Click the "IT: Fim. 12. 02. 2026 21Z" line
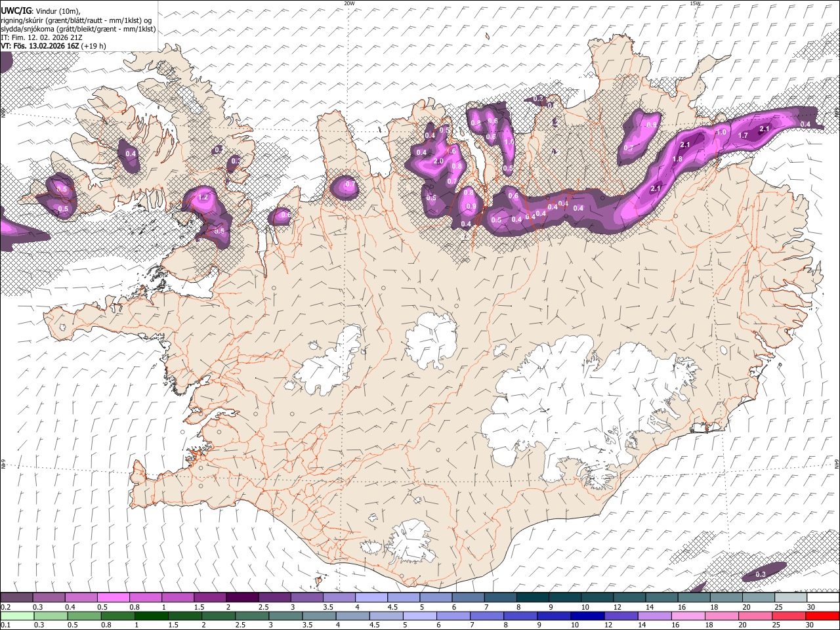Screen dimensions: 840x630 coord(41,38)
